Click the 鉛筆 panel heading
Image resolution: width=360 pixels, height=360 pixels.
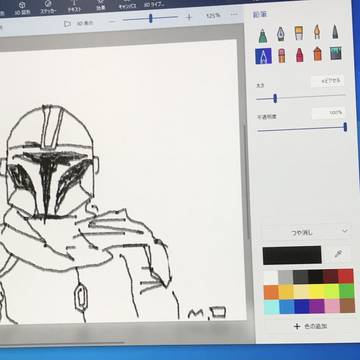point(260,15)
